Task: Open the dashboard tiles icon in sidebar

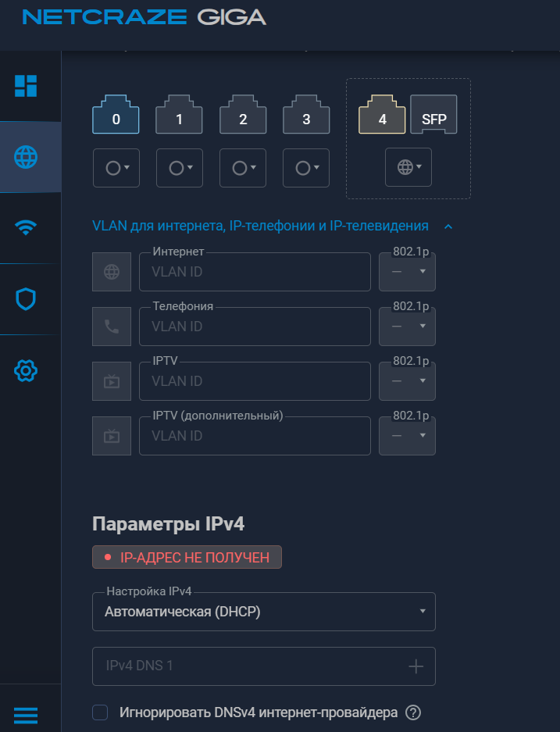Action: click(26, 86)
